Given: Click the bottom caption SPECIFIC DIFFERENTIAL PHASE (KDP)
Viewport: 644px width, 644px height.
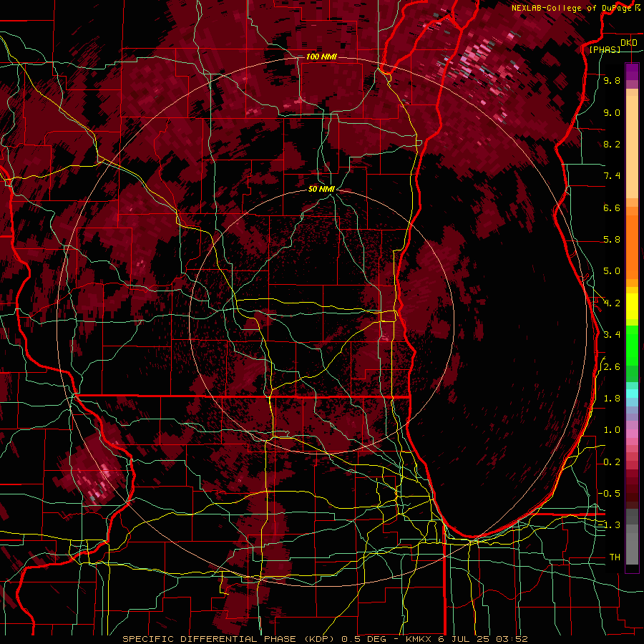Looking at the screenshot, I should [230, 639].
